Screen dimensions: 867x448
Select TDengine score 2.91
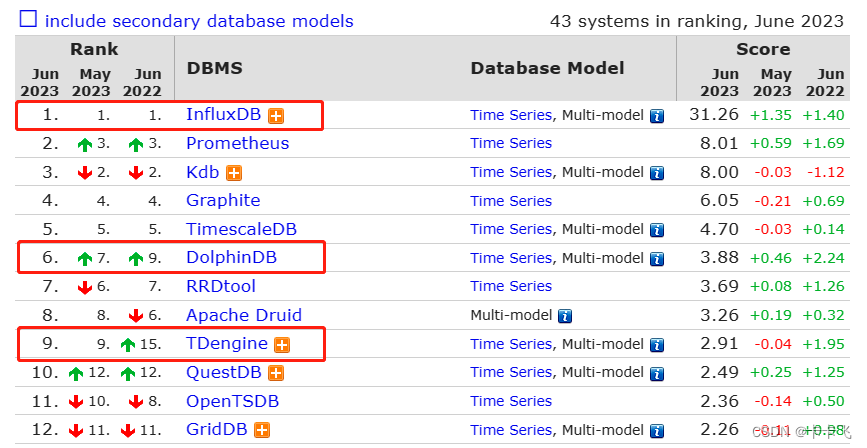[x=719, y=343]
